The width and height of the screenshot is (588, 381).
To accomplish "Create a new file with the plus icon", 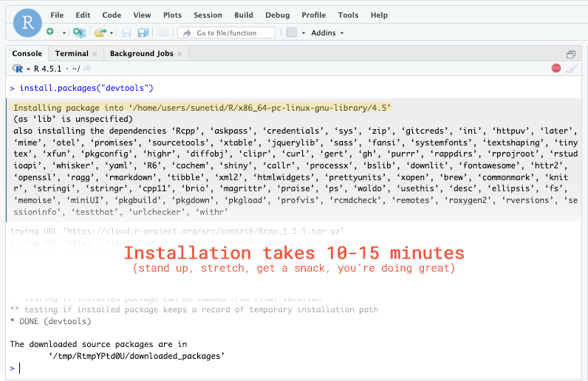I will (50, 32).
